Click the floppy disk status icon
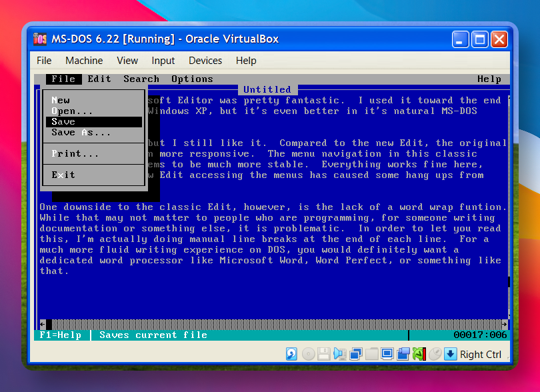 coord(324,354)
